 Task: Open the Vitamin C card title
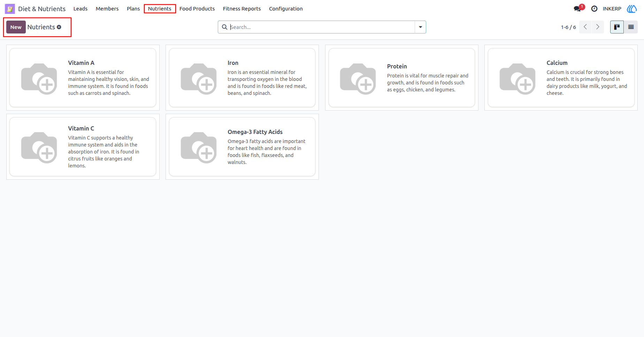tap(81, 128)
